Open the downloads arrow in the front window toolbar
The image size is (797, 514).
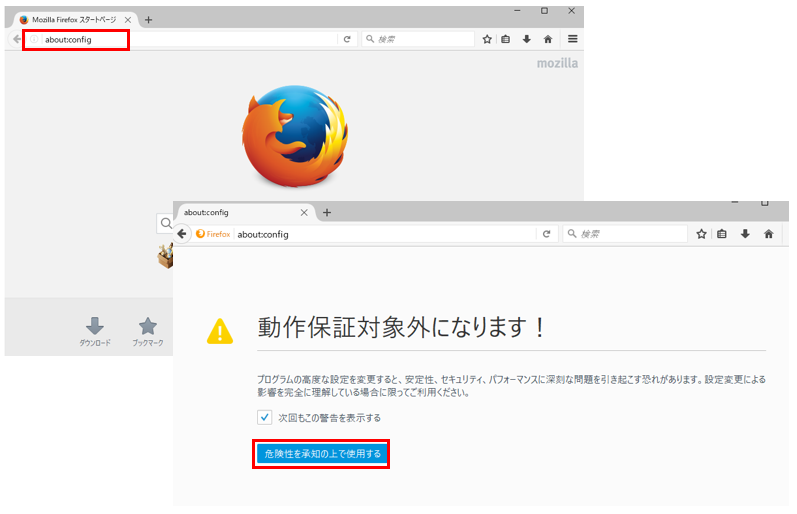[745, 234]
